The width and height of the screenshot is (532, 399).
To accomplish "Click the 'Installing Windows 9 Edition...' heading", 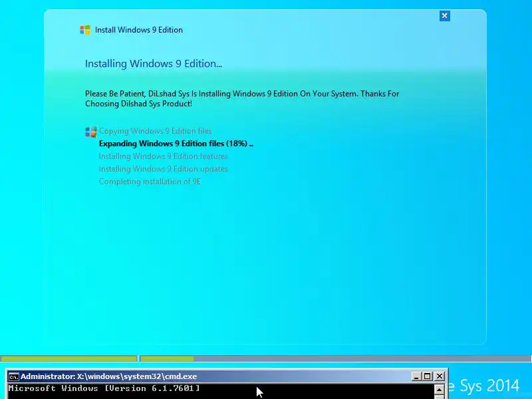I will point(154,64).
